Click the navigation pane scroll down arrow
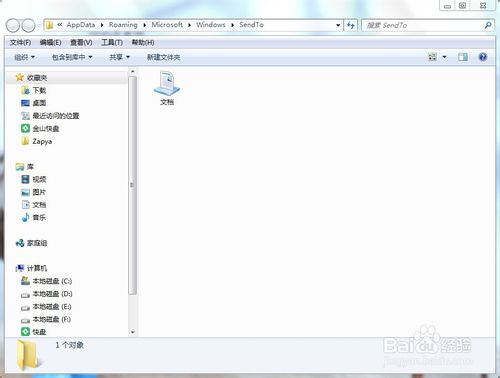The image size is (500, 378). tap(133, 332)
